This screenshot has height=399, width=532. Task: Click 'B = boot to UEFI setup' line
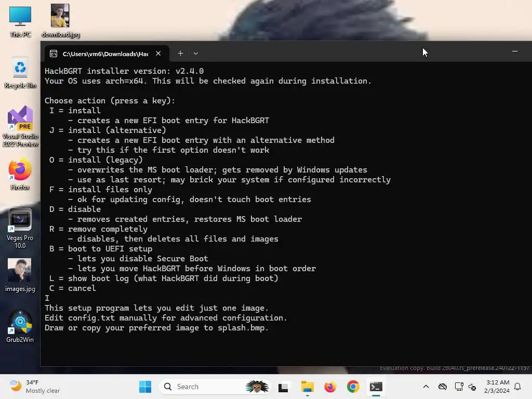click(x=101, y=249)
